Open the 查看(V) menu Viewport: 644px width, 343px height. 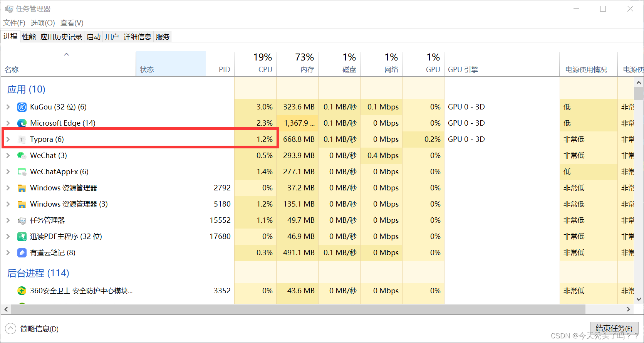point(72,23)
